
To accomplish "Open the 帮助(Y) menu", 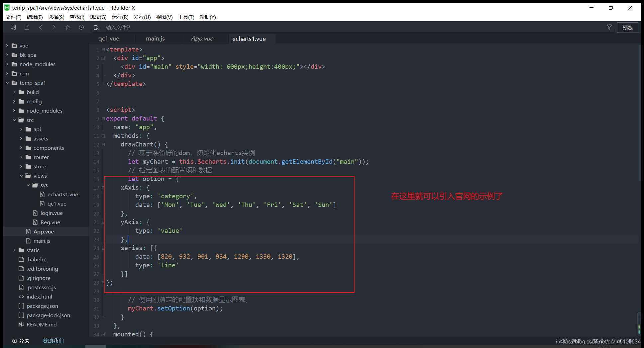I will point(208,17).
